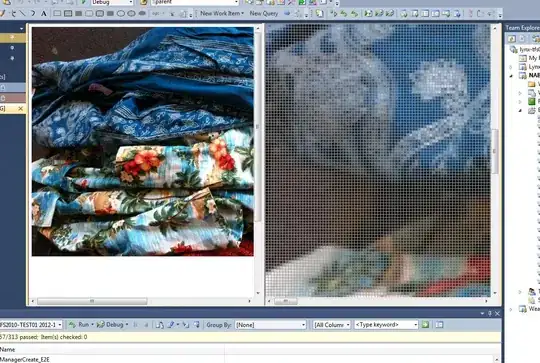
Task: Click the right pane vertical scrollbar thumb
Action: [x=496, y=151]
